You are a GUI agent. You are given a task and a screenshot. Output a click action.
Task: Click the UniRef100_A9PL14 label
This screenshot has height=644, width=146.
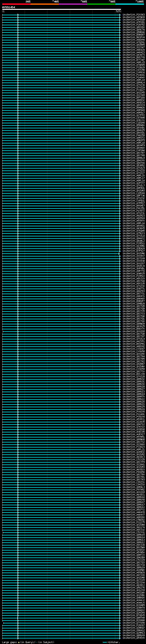(133, 180)
